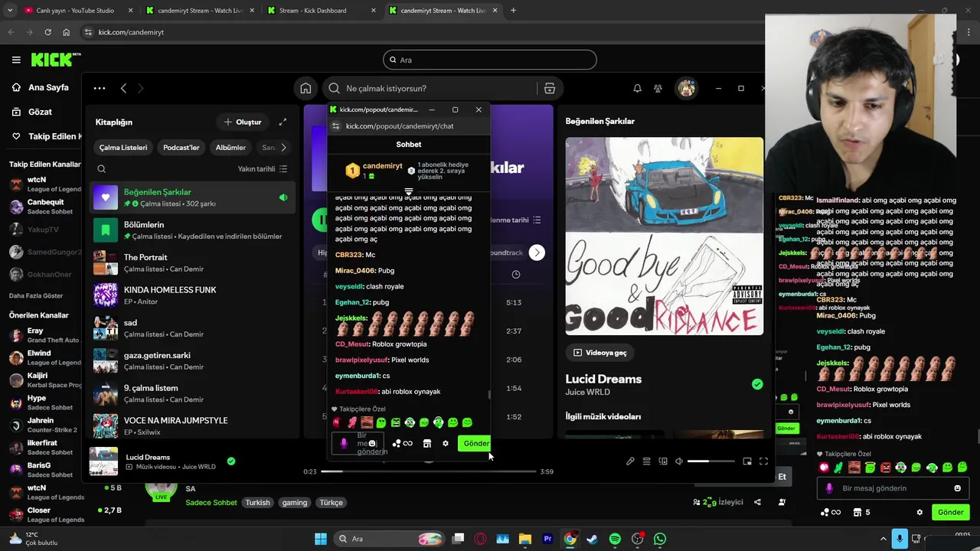Open a new browser tab

tap(513, 11)
